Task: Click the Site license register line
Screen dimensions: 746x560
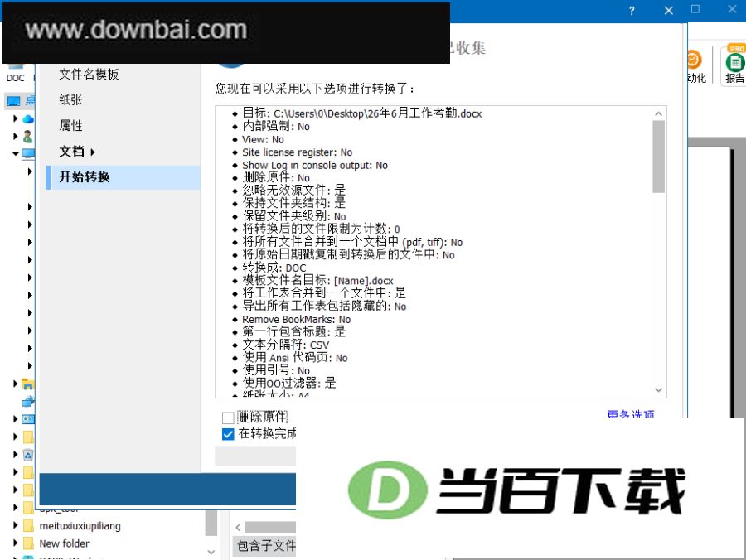Action: (297, 152)
